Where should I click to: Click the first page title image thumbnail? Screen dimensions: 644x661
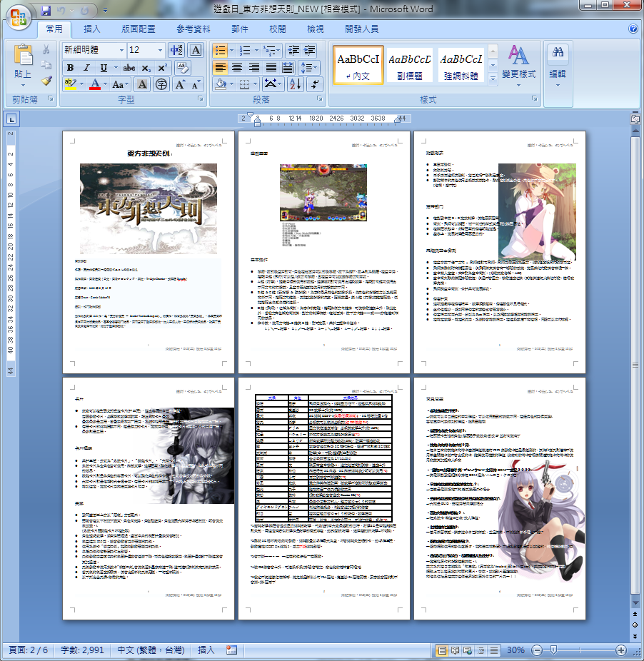point(149,208)
